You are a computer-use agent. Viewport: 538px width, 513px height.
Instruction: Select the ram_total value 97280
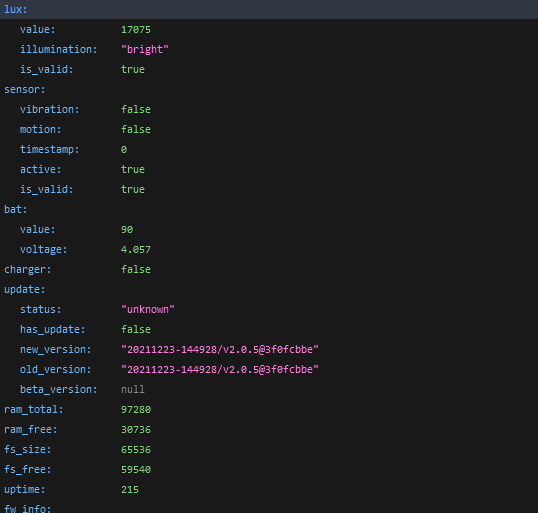(136, 410)
